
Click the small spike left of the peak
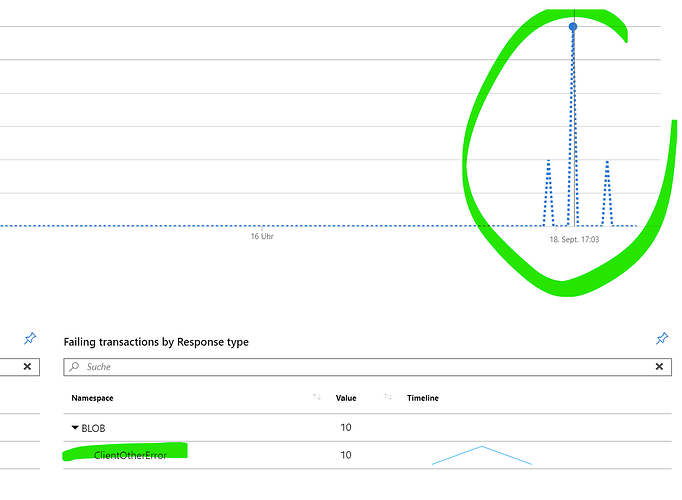tap(548, 162)
